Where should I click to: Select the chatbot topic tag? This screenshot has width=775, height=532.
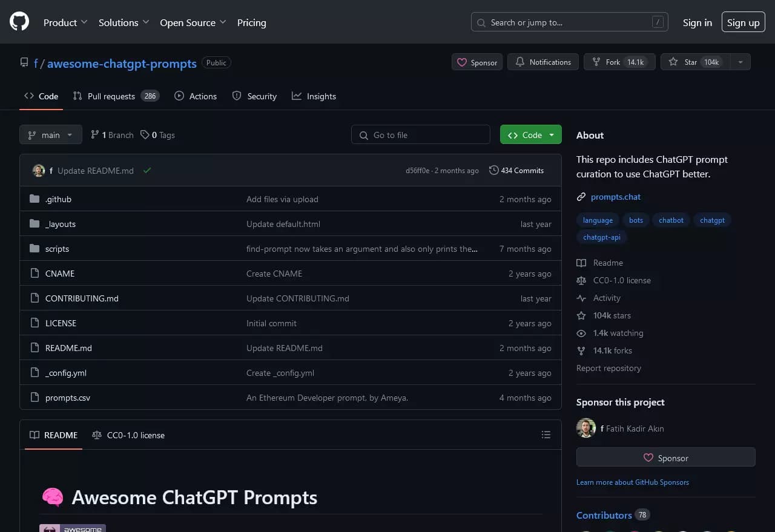click(x=671, y=220)
